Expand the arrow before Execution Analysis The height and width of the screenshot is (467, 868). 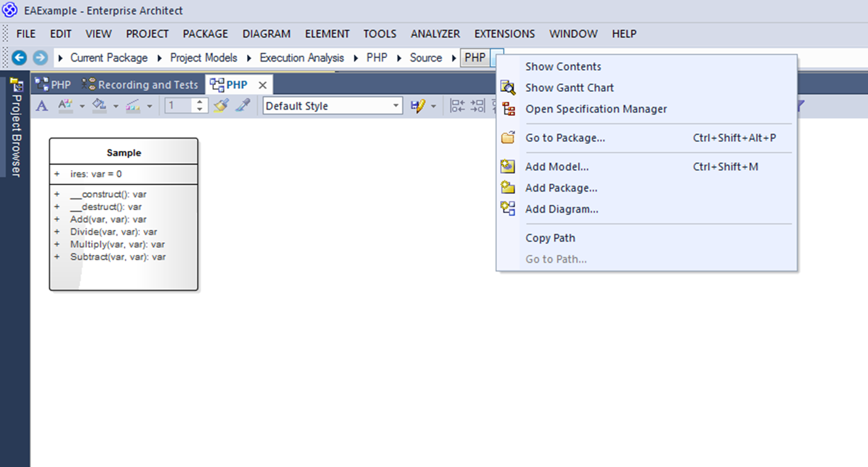click(x=249, y=58)
